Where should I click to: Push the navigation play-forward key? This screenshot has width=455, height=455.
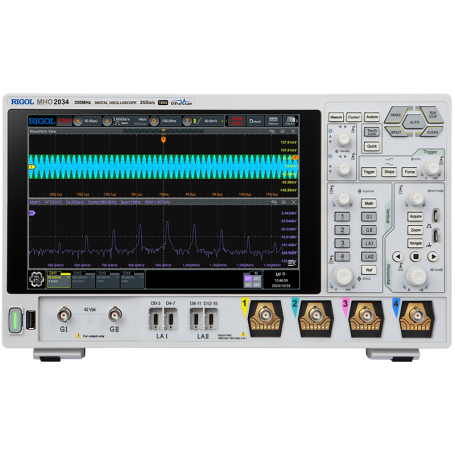[433, 257]
